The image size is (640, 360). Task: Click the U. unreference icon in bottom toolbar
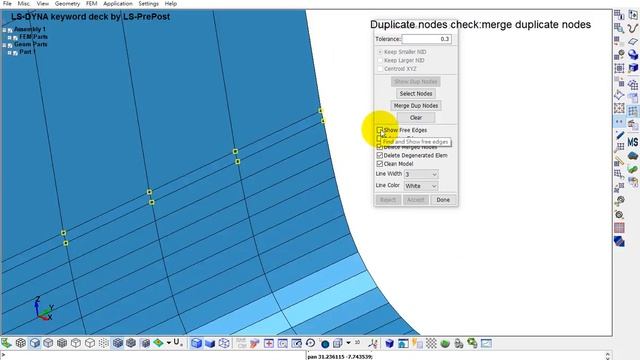coord(177,343)
